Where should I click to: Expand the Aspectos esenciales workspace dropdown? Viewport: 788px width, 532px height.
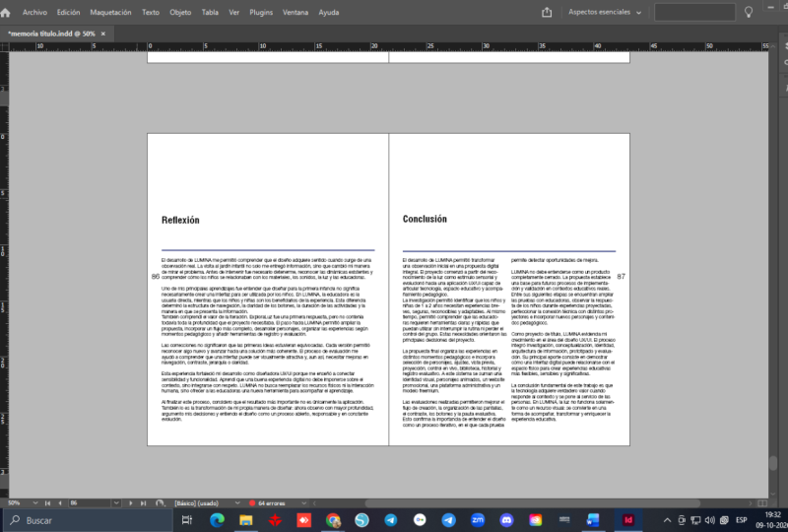pyautogui.click(x=605, y=12)
